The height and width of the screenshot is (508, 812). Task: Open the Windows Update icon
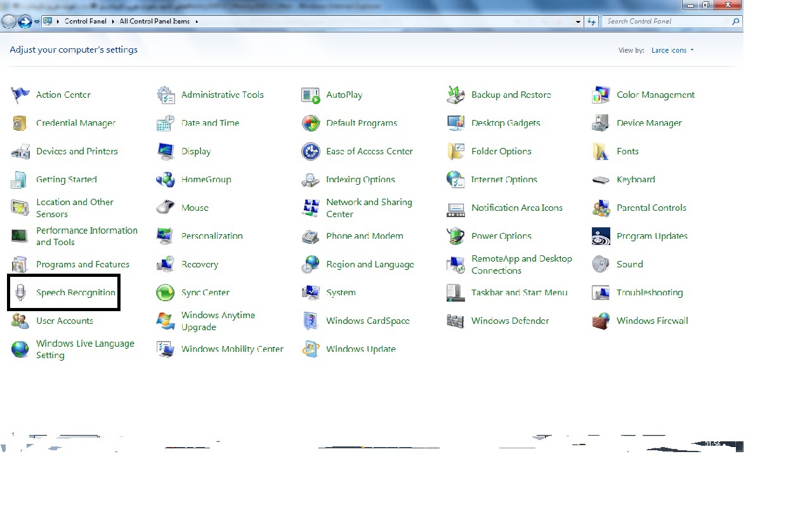[x=310, y=349]
